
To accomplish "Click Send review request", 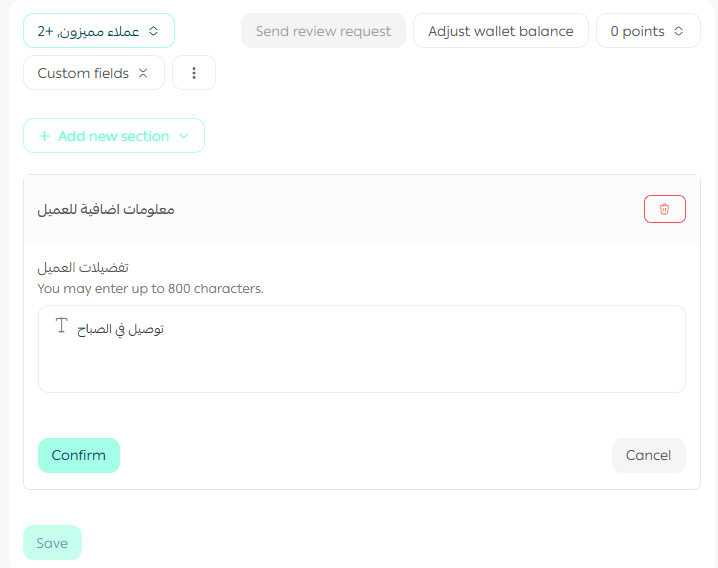I will (323, 31).
